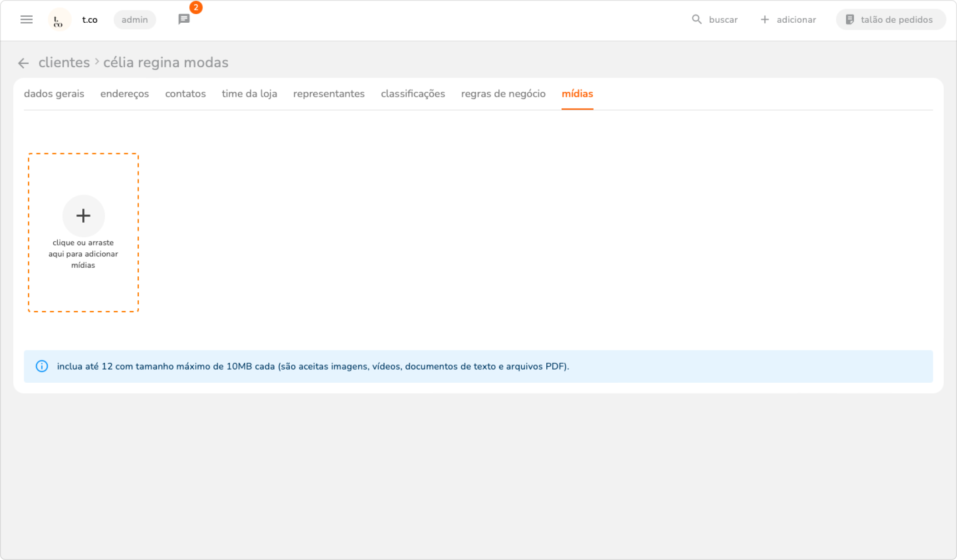957x560 pixels.
Task: Open the talão de pedidos button
Action: (890, 20)
